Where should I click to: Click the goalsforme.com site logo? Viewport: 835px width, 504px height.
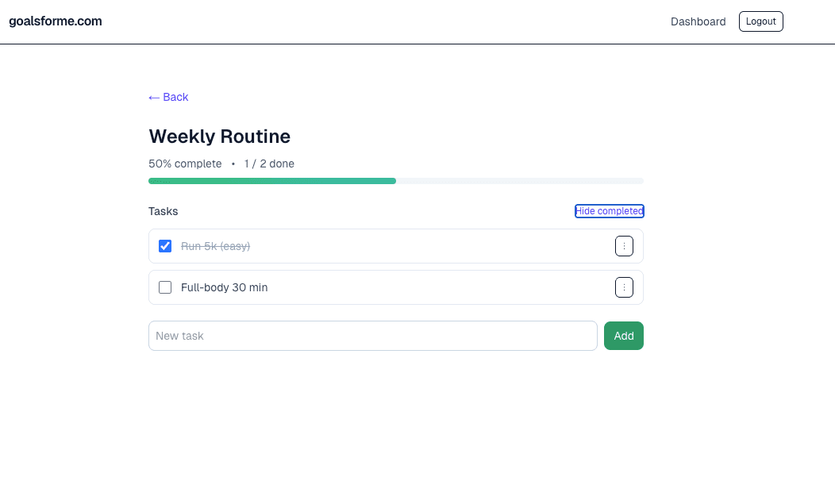coord(56,21)
